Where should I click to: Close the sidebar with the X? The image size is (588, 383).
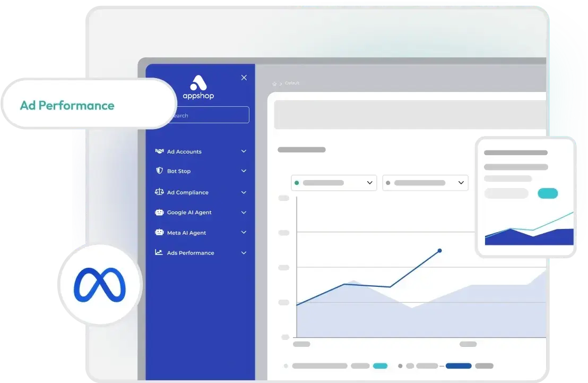pyautogui.click(x=244, y=77)
